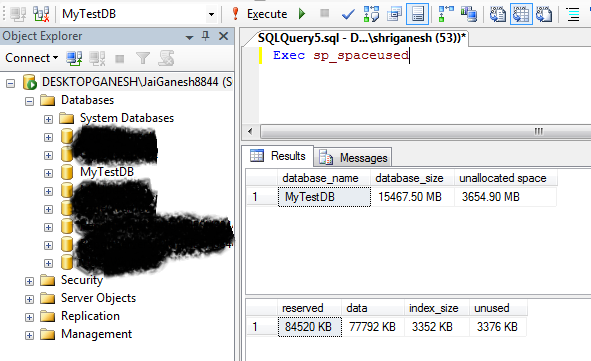Click the Stop icon in Object Explorer toolbar
591x361 pixels.
pos(120,59)
